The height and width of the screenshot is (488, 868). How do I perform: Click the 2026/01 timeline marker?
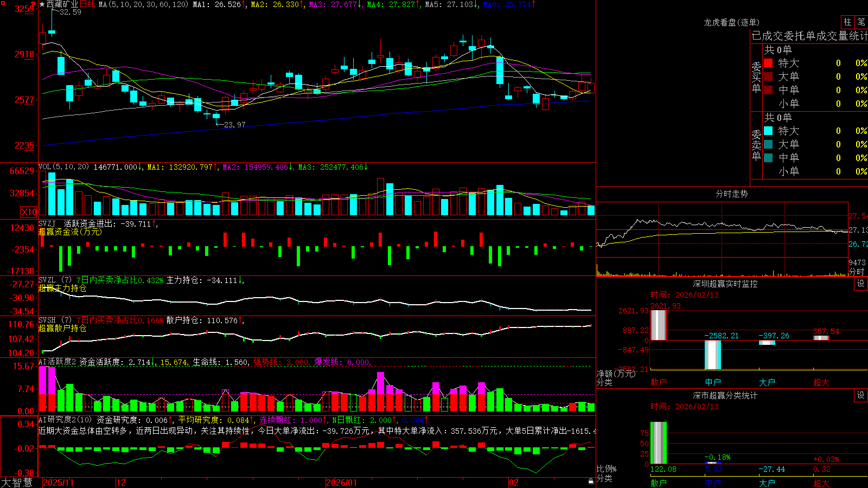coord(341,483)
